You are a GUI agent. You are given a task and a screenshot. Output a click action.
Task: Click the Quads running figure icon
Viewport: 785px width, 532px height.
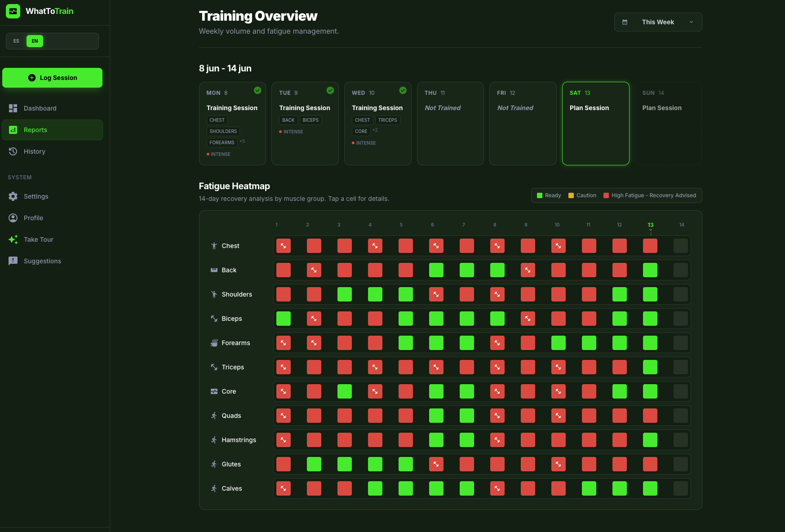pyautogui.click(x=214, y=416)
